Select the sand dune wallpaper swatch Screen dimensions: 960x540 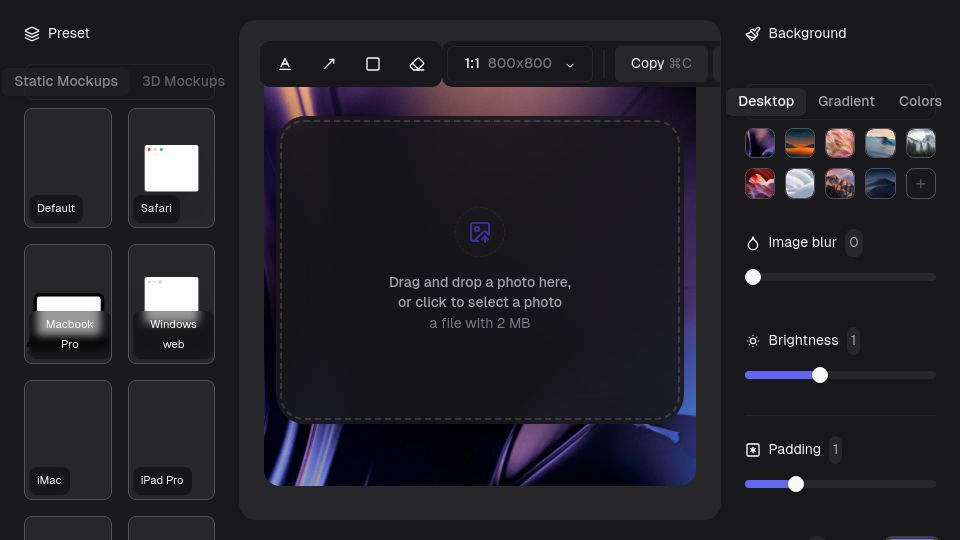click(x=880, y=143)
